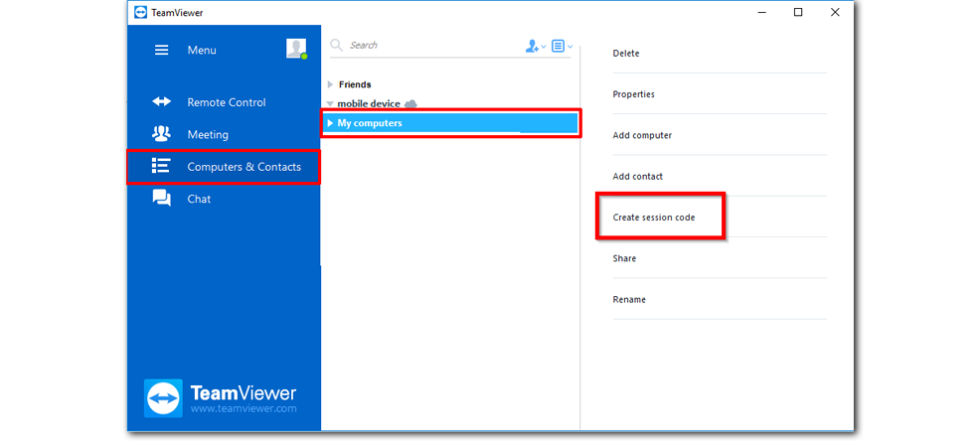Click the TeamViewer title bar icon
Screen dimensions: 980x447
pos(140,13)
